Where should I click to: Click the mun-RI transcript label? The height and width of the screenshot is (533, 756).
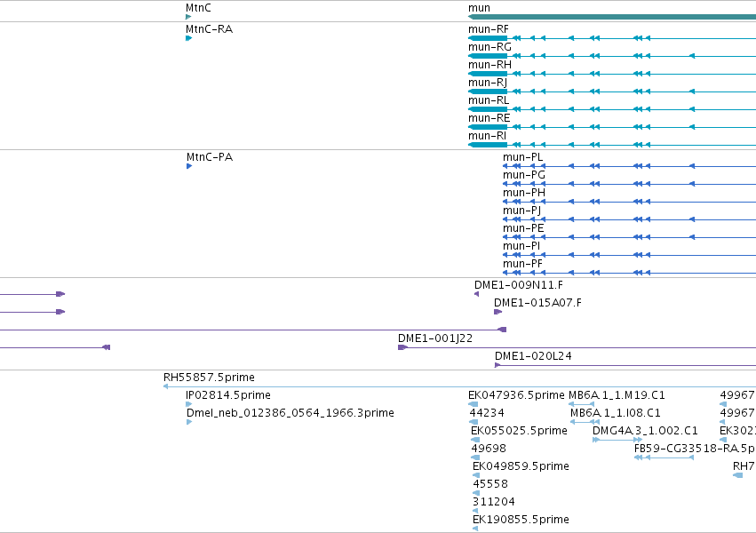pos(488,136)
